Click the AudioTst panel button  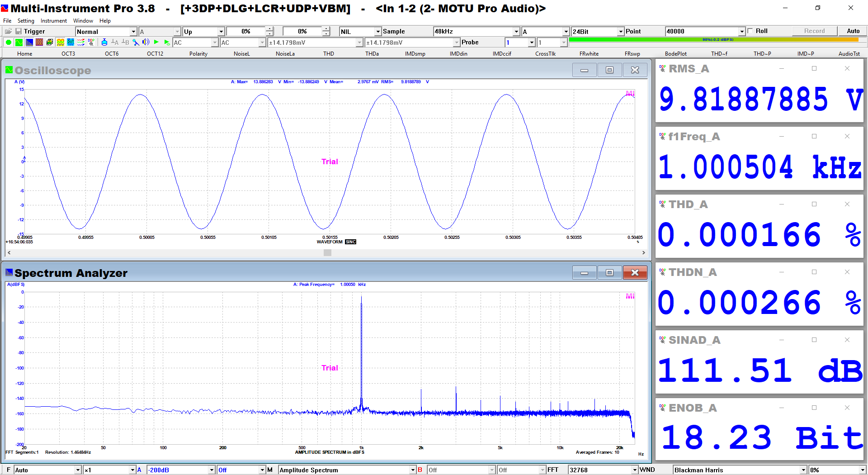pos(849,53)
